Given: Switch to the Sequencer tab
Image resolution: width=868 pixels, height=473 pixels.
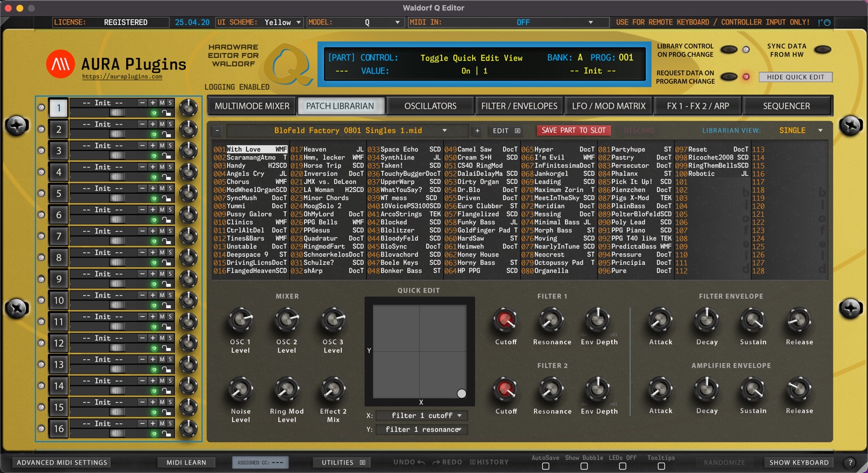Looking at the screenshot, I should [786, 106].
